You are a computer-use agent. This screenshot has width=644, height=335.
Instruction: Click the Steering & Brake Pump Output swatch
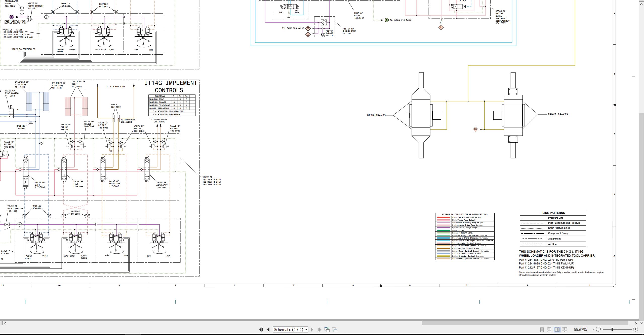444,217
